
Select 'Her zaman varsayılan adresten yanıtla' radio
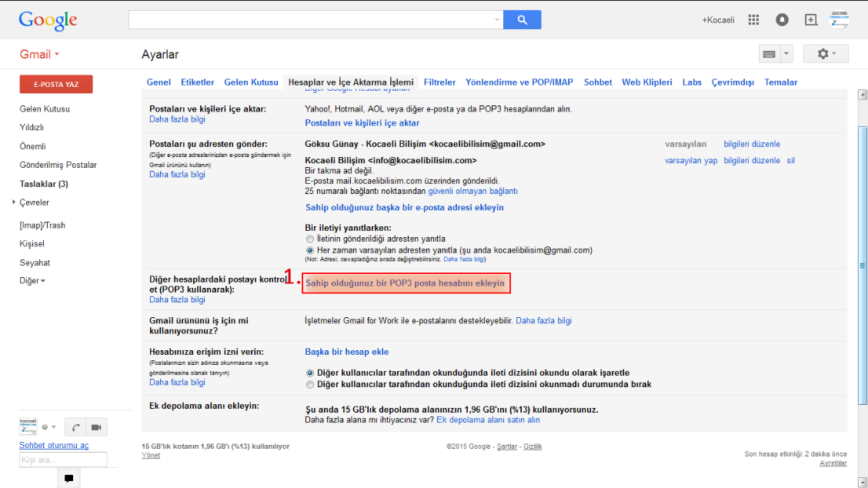(310, 250)
